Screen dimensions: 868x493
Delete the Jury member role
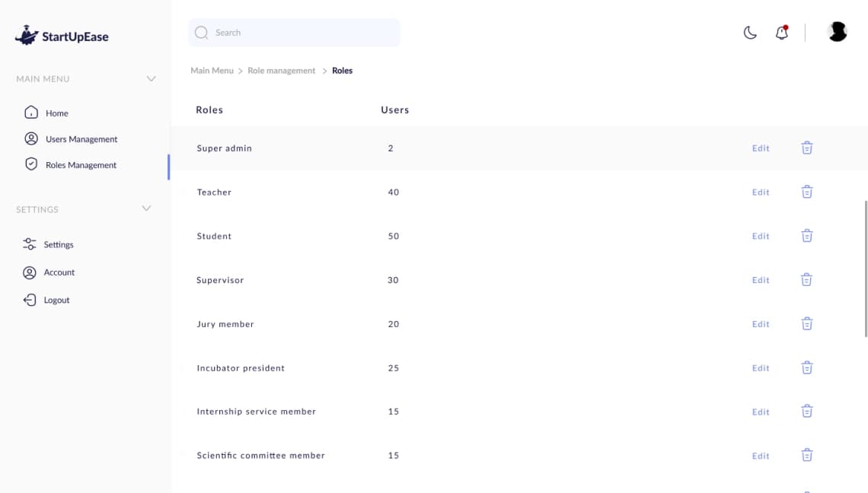(807, 323)
